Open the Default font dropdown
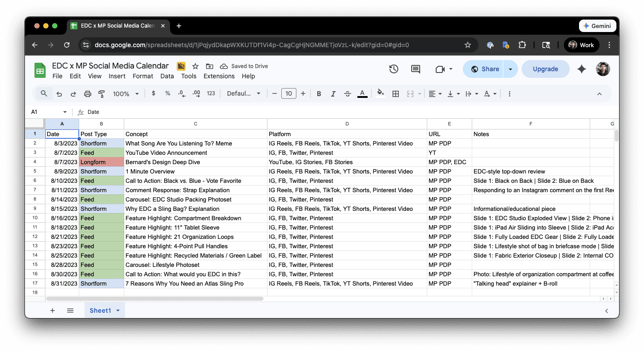Viewport: 644px width, 351px height. click(244, 93)
